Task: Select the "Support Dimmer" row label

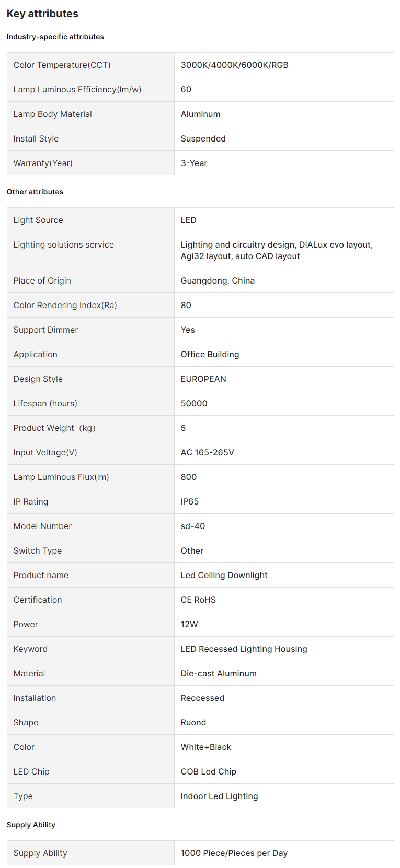Action: (x=45, y=330)
